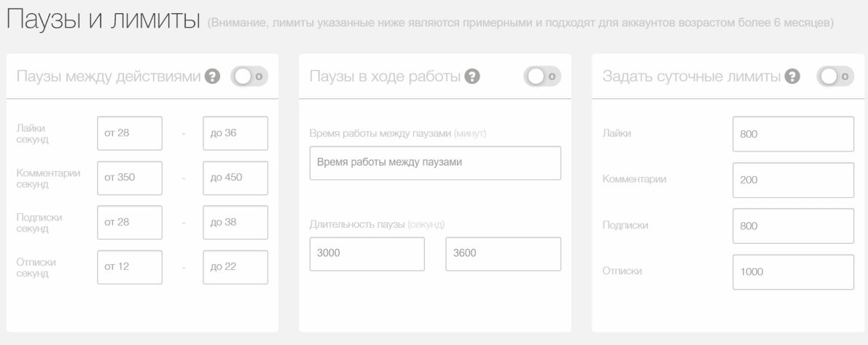Select the Подписки 'от 28' field
Image resolution: width=868 pixels, height=345 pixels.
(130, 222)
